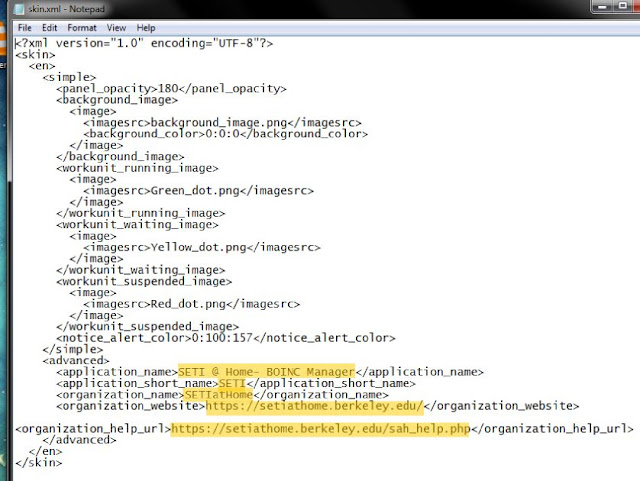Open the View menu
640x481 pixels.
[116, 28]
